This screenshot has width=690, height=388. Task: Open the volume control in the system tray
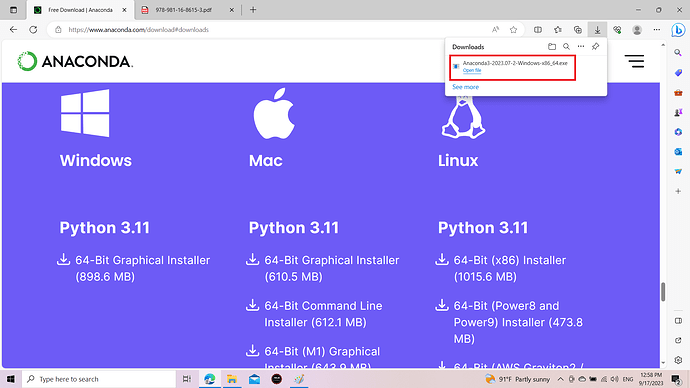tap(615, 379)
